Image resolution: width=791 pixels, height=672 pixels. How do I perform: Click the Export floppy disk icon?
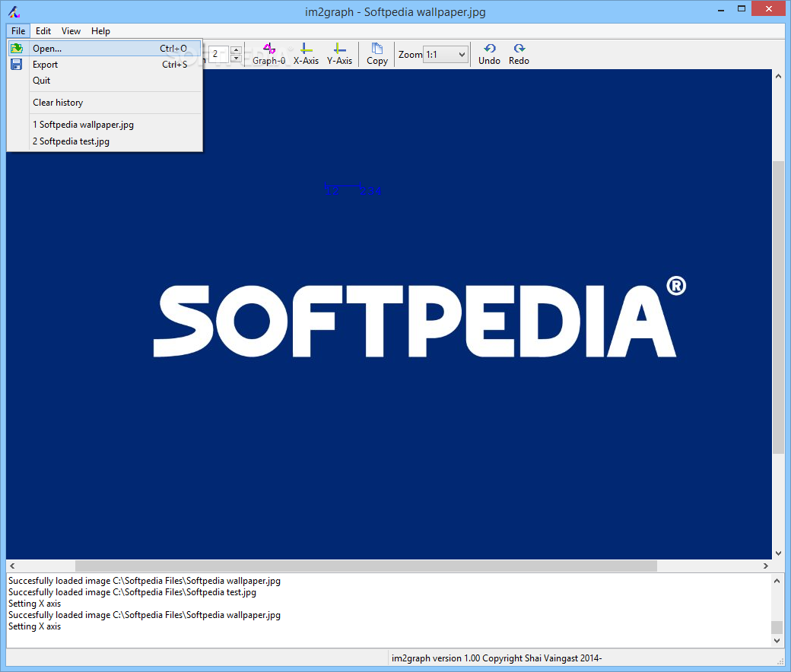click(x=17, y=64)
